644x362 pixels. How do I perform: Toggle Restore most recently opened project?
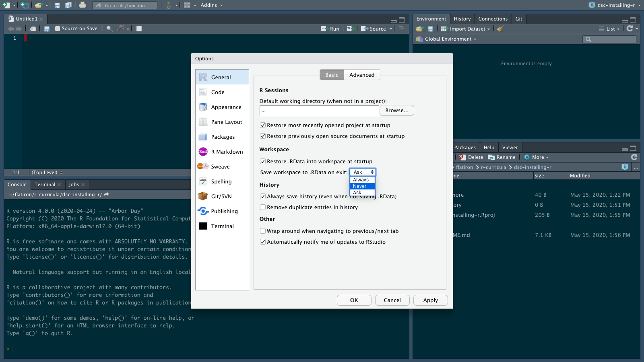[263, 125]
